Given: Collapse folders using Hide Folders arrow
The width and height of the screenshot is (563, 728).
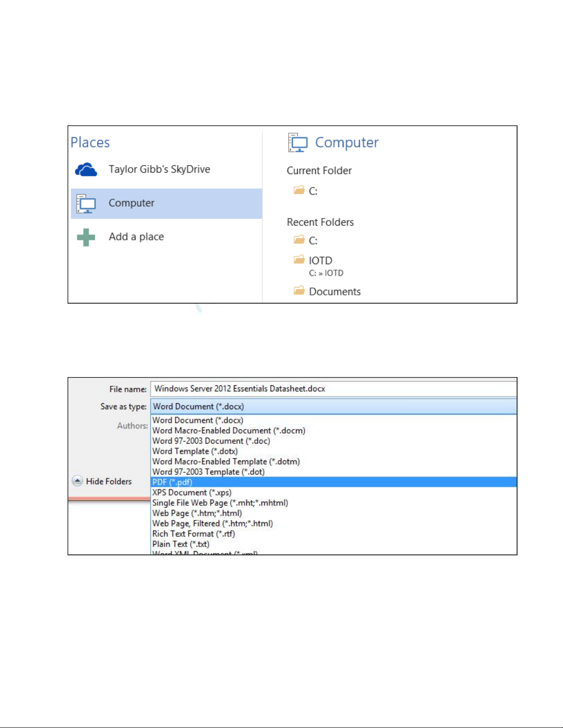Looking at the screenshot, I should pyautogui.click(x=78, y=481).
